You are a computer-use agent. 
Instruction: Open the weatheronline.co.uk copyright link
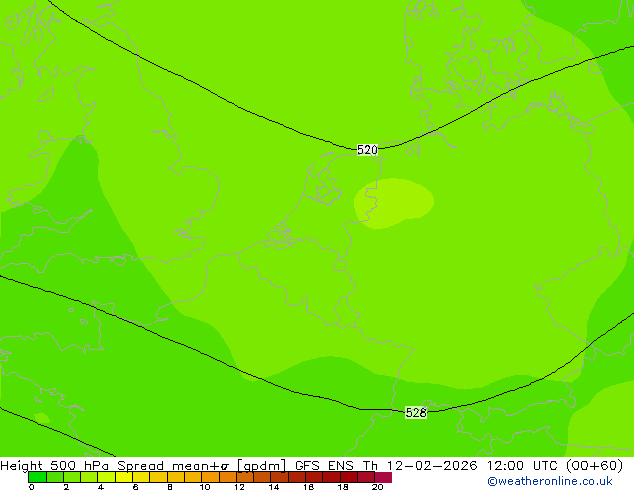(x=550, y=481)
